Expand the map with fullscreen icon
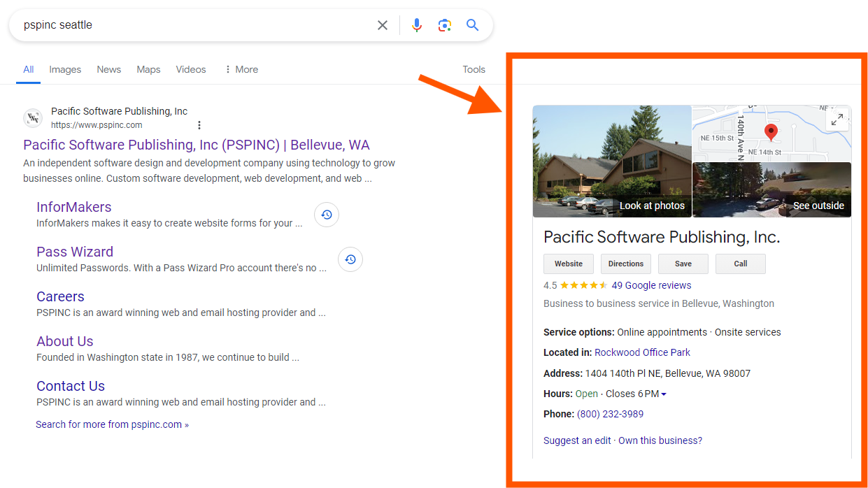 pyautogui.click(x=837, y=120)
